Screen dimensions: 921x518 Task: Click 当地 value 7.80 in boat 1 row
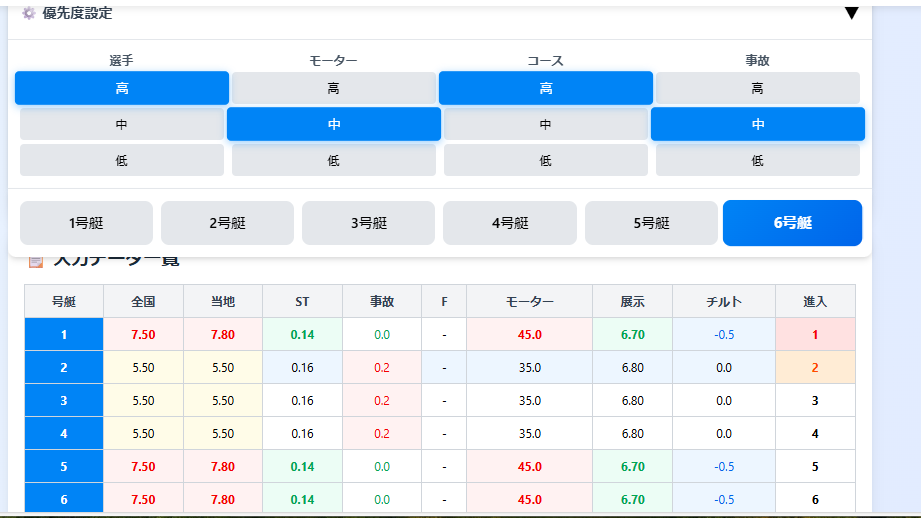tap(223, 335)
